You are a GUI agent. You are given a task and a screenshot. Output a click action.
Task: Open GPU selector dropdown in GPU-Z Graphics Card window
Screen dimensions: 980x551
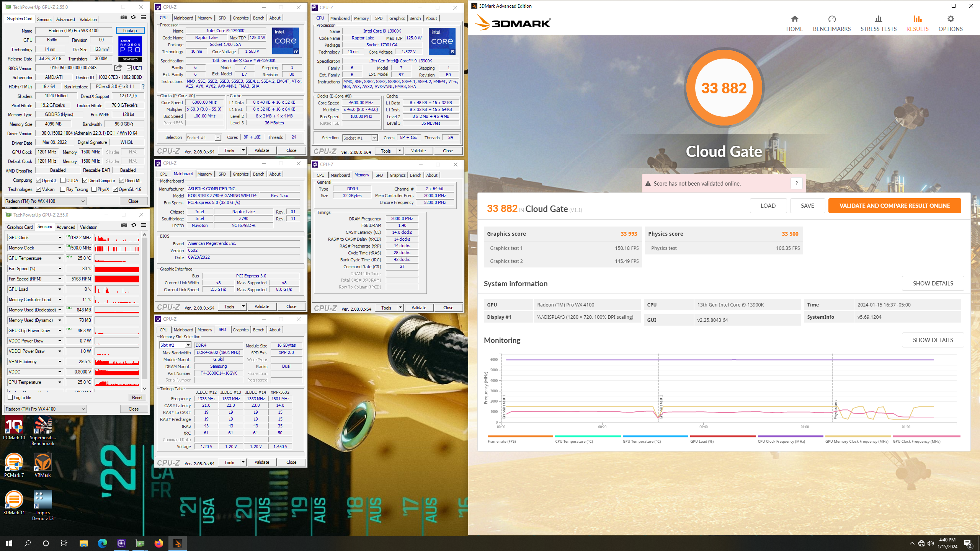[x=45, y=201]
